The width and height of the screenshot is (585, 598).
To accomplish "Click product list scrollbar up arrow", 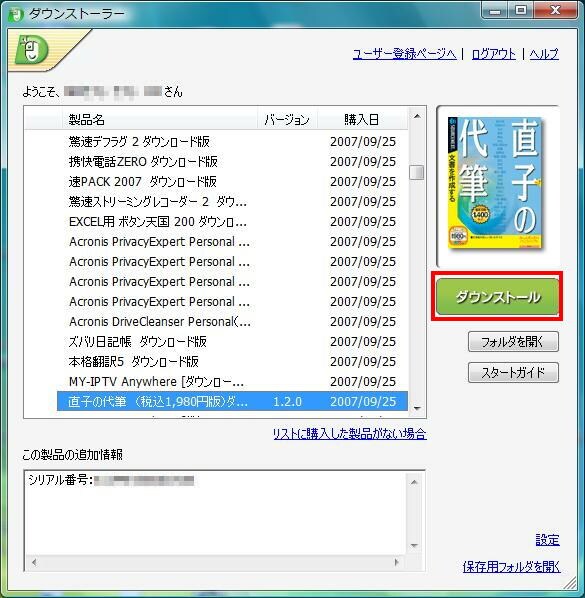I will (417, 116).
